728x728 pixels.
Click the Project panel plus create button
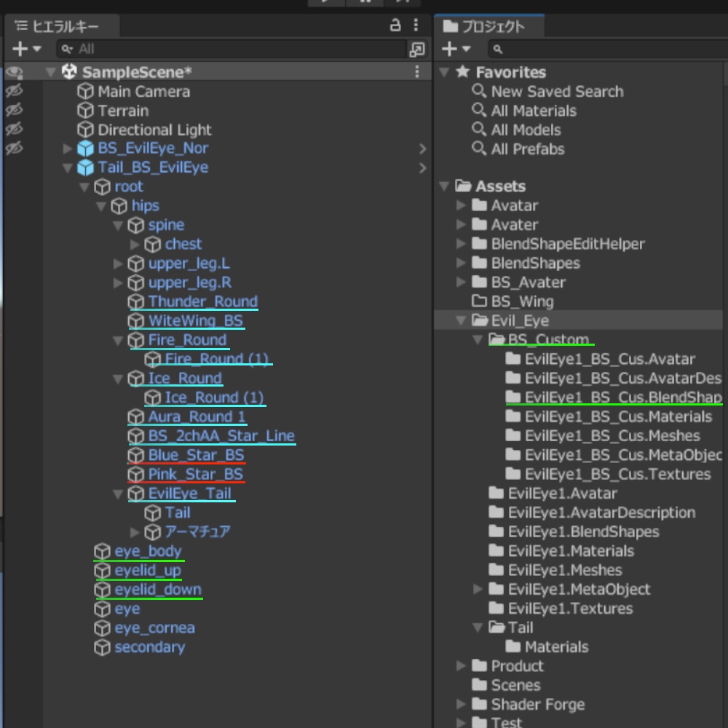pos(449,49)
